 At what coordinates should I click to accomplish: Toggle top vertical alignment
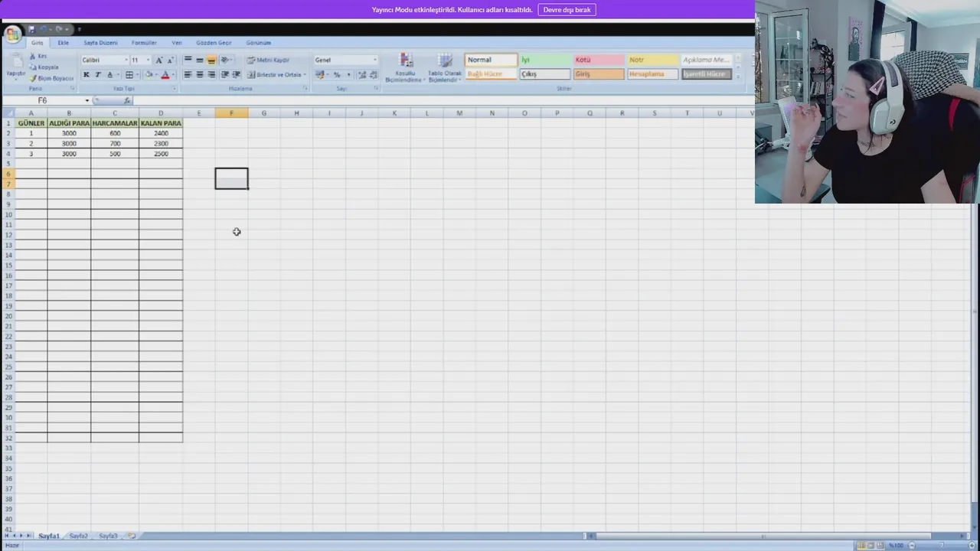click(x=188, y=60)
